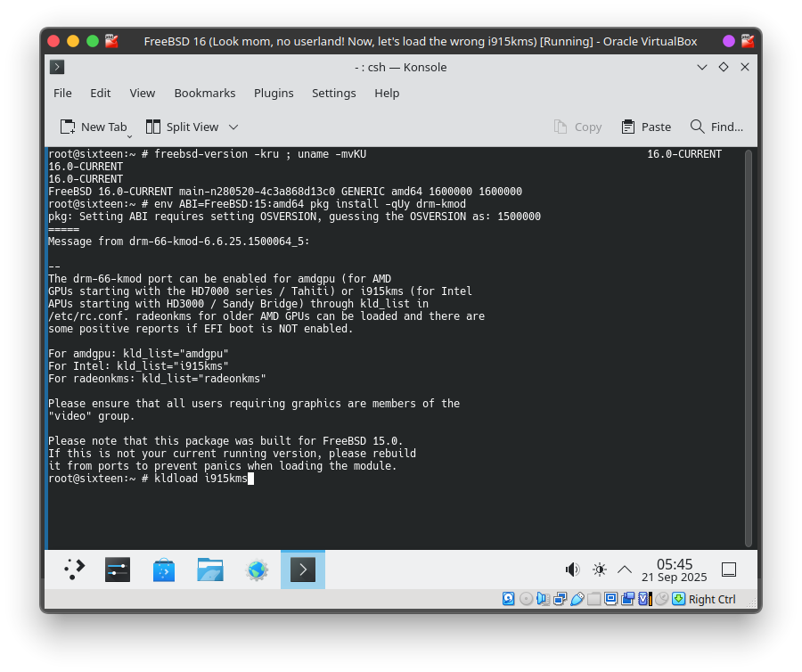Expand hidden system tray icons arrow
The width and height of the screenshot is (802, 672).
pyautogui.click(x=625, y=570)
